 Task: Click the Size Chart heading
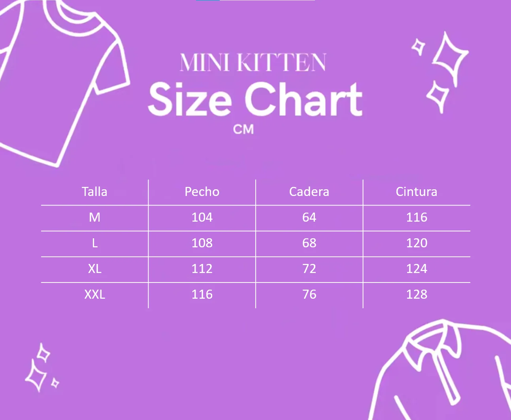pos(255,99)
